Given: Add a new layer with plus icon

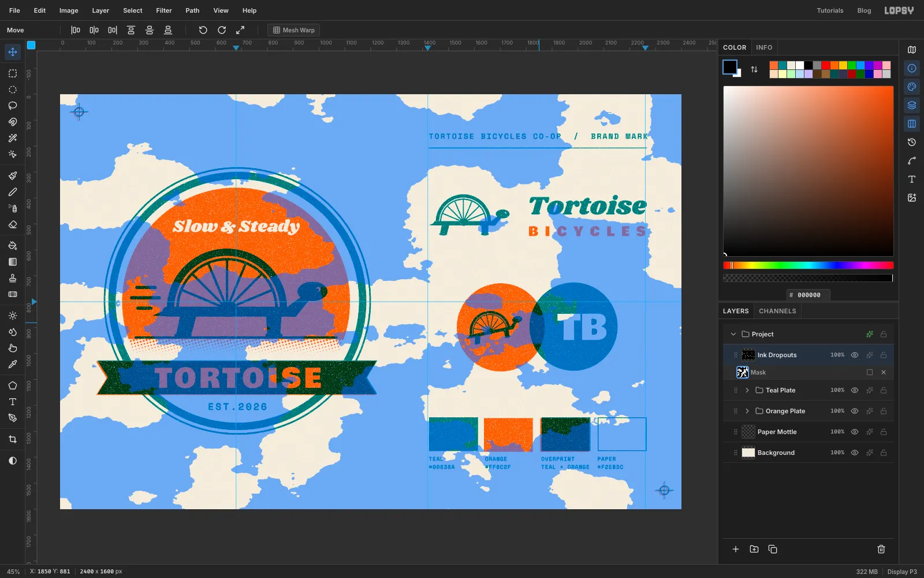Looking at the screenshot, I should (x=736, y=549).
